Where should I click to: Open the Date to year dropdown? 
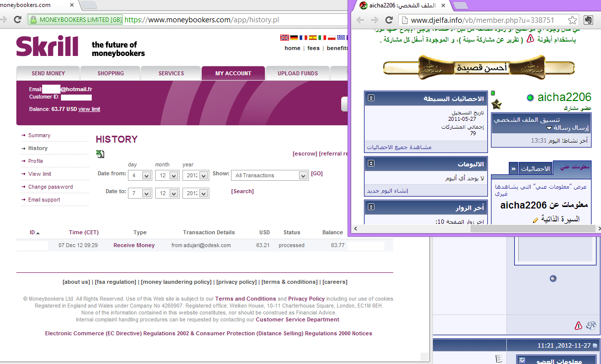coord(196,193)
